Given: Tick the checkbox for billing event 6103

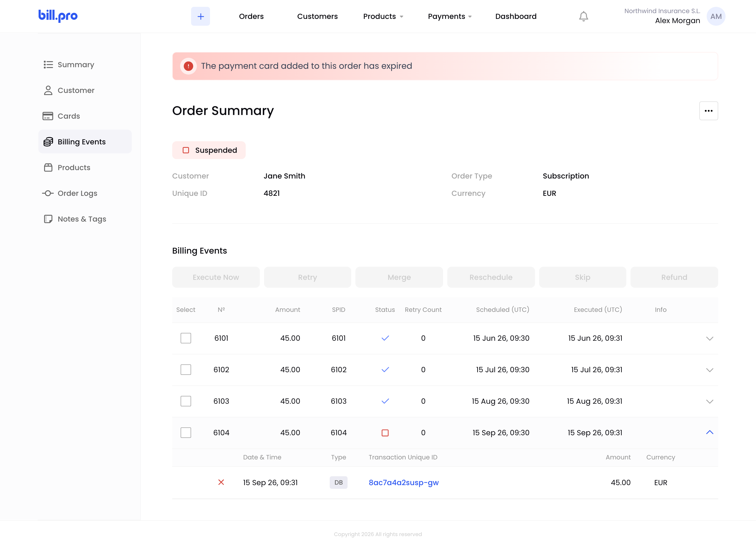Looking at the screenshot, I should (186, 401).
